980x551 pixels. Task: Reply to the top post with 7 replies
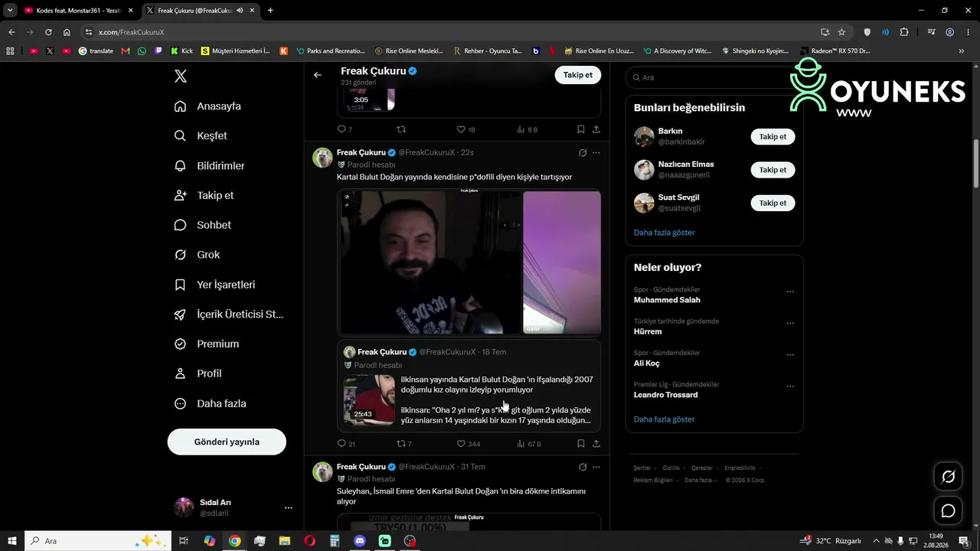point(341,130)
